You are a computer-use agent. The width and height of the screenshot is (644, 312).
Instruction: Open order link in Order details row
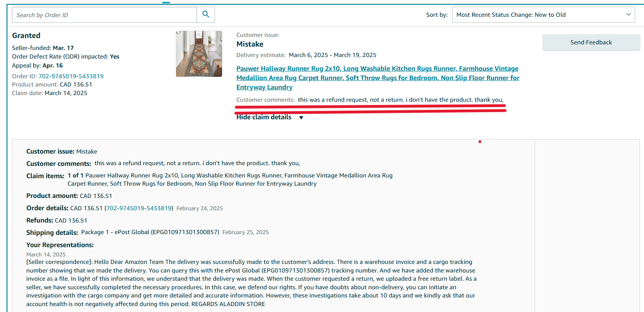tap(139, 208)
